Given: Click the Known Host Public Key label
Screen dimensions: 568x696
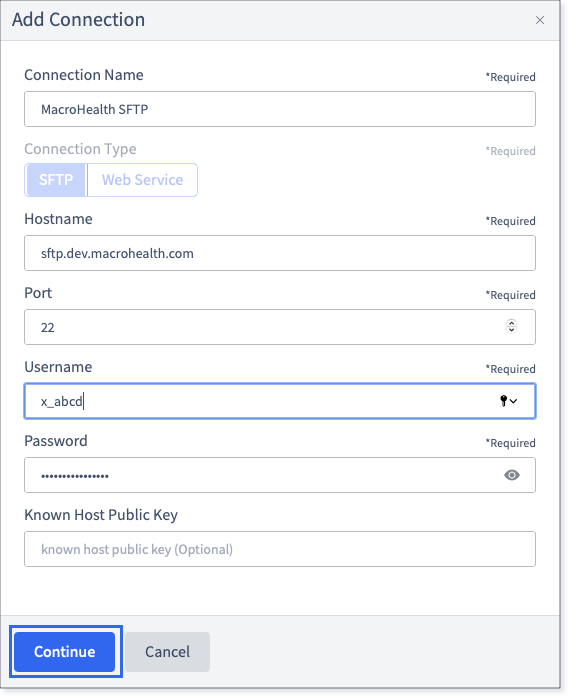Looking at the screenshot, I should point(101,515).
